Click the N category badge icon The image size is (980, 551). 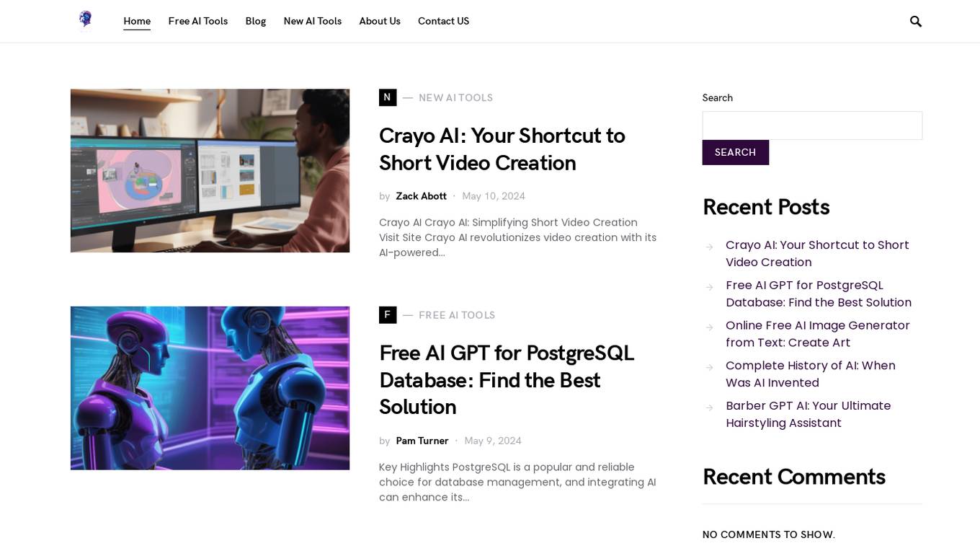pos(388,97)
